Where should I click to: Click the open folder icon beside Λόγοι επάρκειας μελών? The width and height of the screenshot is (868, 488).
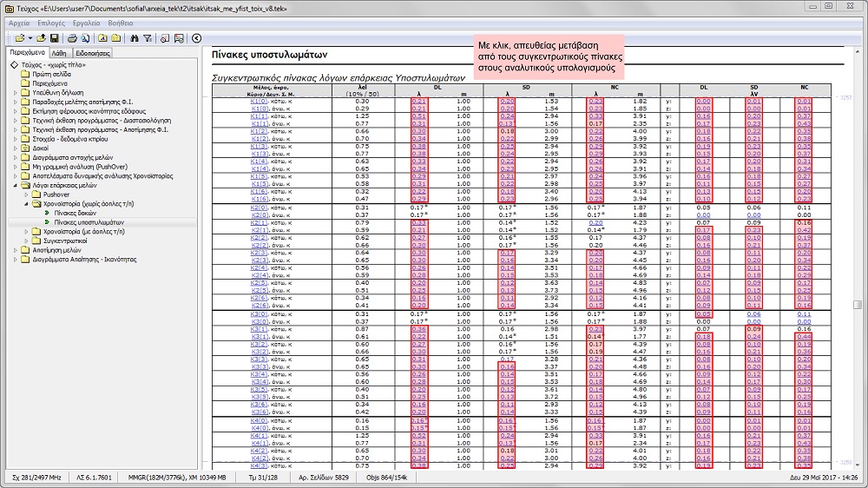pyautogui.click(x=25, y=185)
